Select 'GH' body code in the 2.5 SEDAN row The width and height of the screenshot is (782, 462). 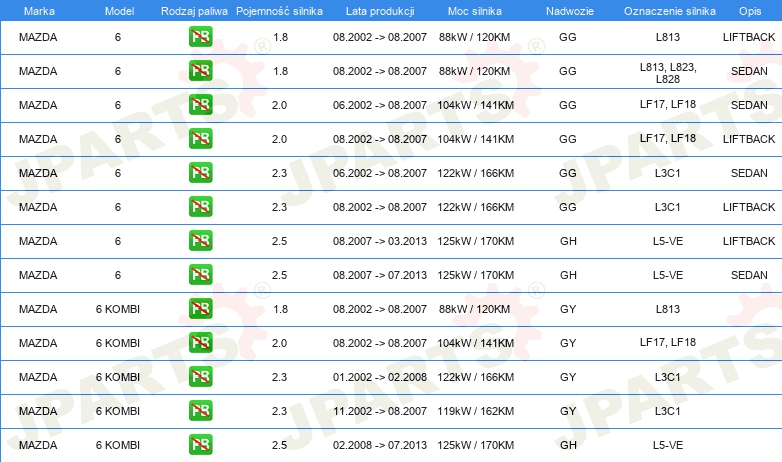point(568,275)
